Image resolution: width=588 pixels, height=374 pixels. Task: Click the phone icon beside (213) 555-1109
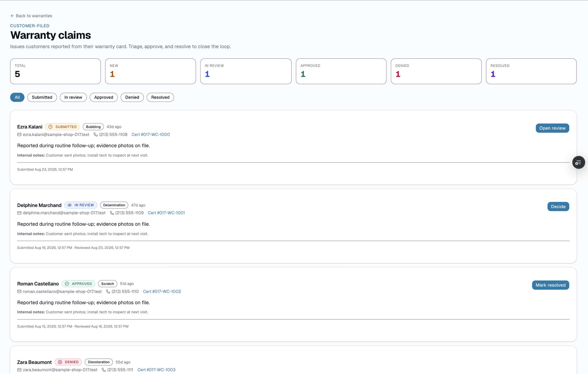(112, 213)
